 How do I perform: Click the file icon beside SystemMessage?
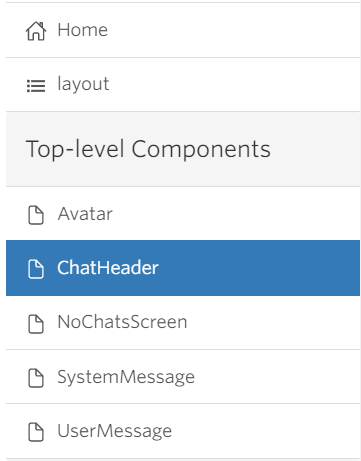click(x=36, y=378)
